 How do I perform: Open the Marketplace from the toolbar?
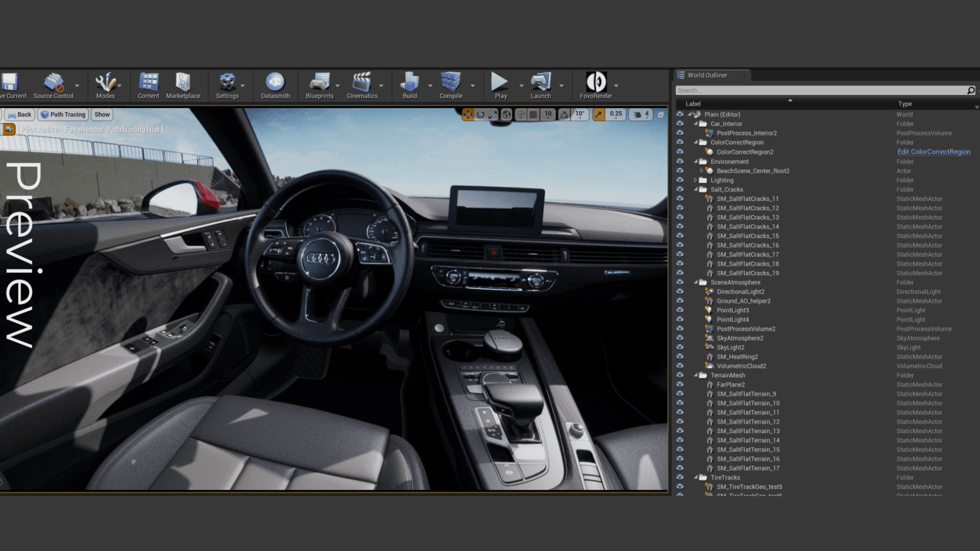[x=183, y=84]
